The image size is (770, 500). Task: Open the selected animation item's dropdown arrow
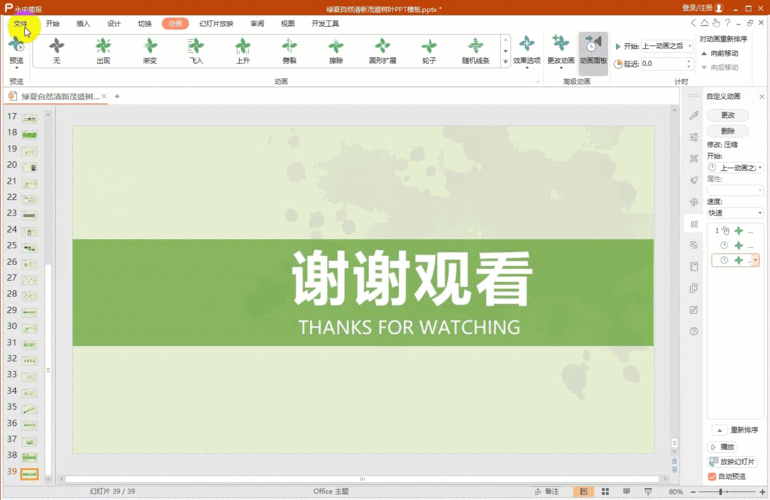tap(755, 260)
